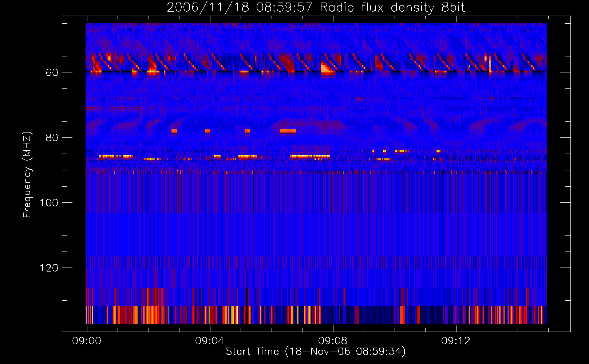The width and height of the screenshot is (589, 364).
Task: Click the 100 MHz frequency tick label
Action: click(x=49, y=203)
